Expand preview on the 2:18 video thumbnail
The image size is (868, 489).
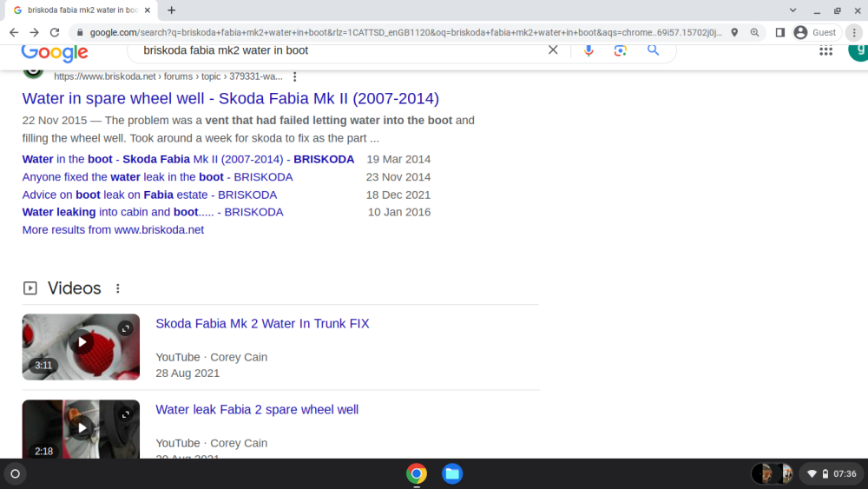[126, 414]
